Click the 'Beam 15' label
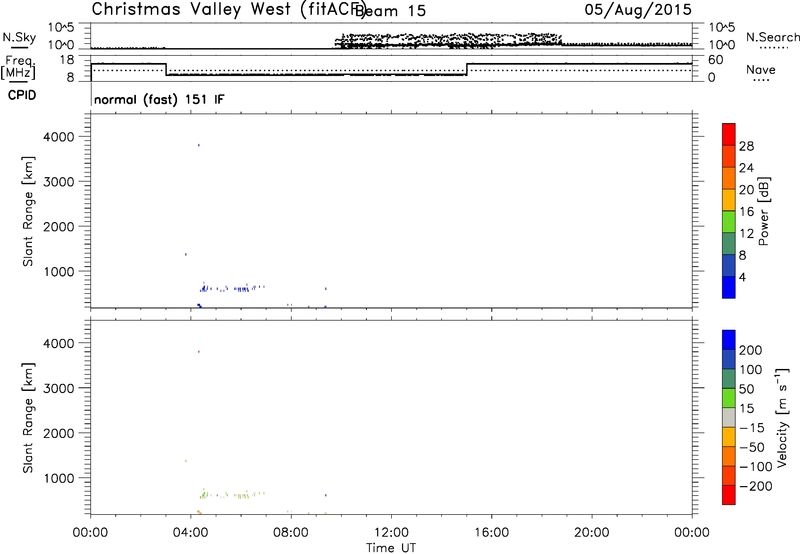This screenshot has height=554, width=800. pyautogui.click(x=390, y=11)
